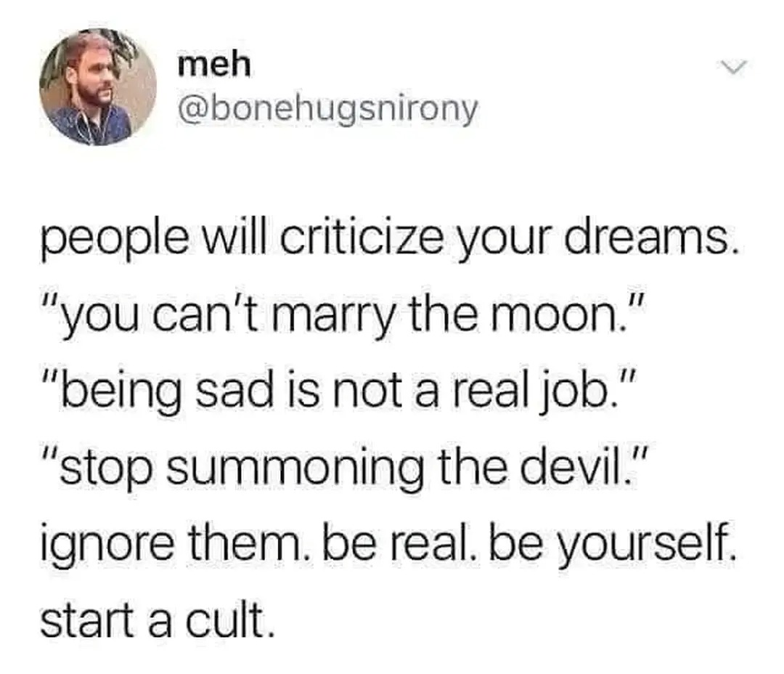Open the bearded man's profile picture
Screen dimensions: 784x674
point(98,87)
